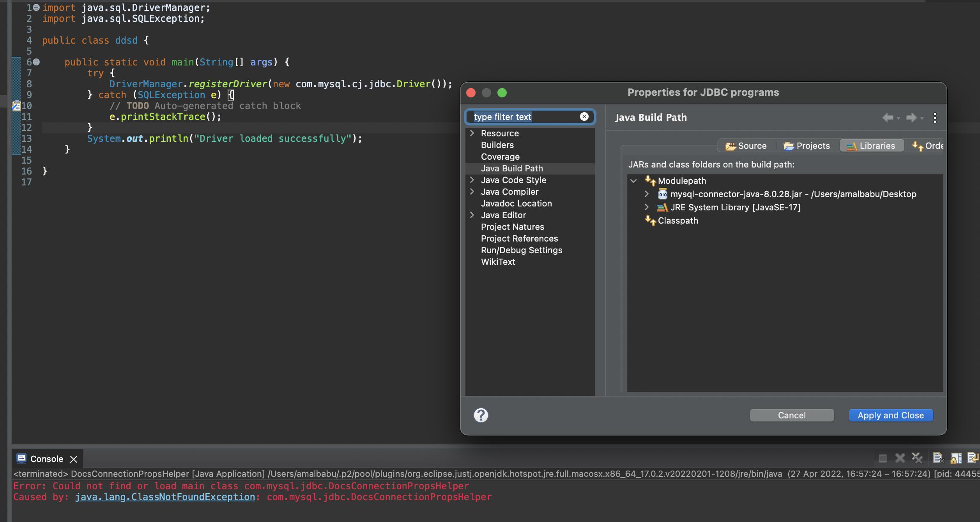The height and width of the screenshot is (522, 980).
Task: Click the Java Editor label
Action: click(x=503, y=215)
